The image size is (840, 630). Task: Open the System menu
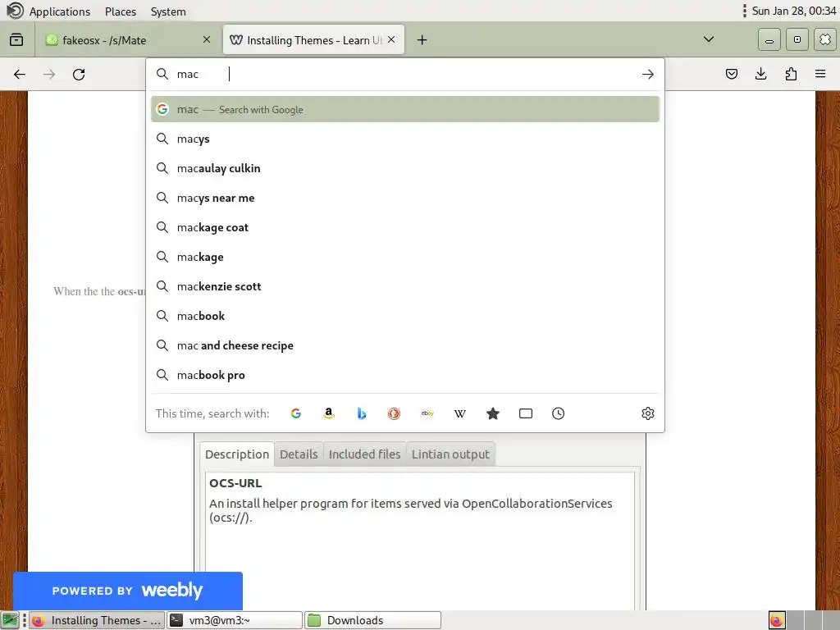pos(168,11)
